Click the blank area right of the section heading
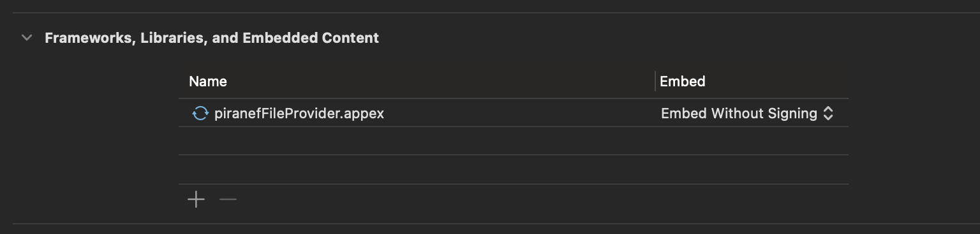This screenshot has width=980, height=234. [676, 38]
